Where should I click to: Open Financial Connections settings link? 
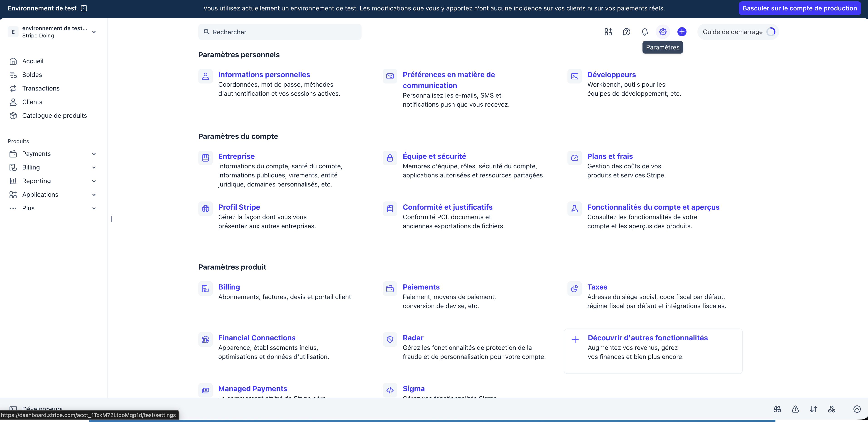coord(257,338)
